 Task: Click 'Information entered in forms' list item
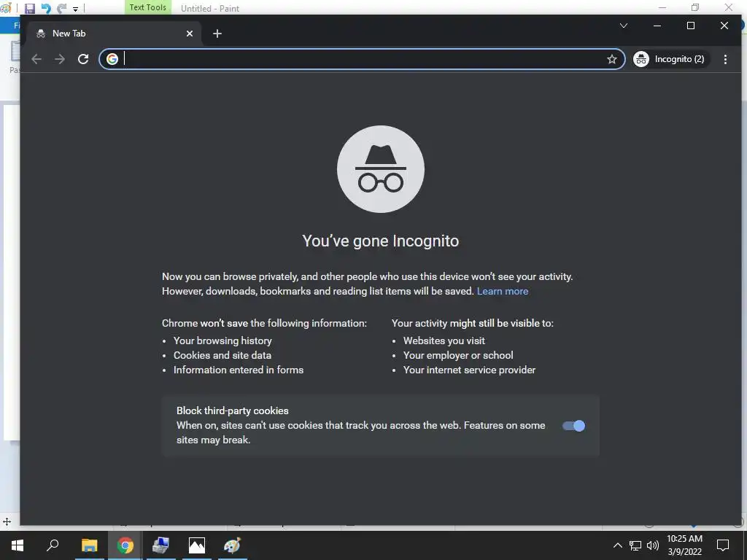[239, 370]
